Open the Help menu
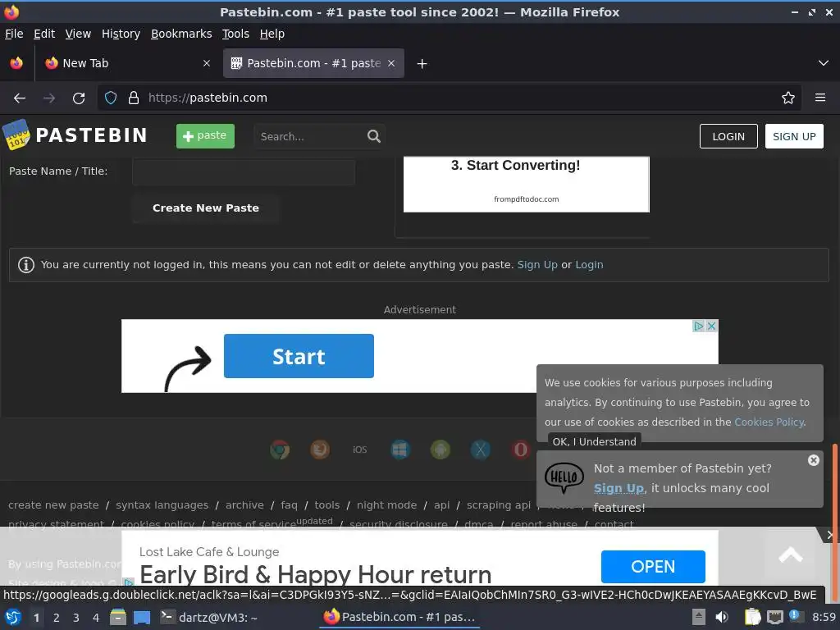This screenshot has width=840, height=630. 272,34
